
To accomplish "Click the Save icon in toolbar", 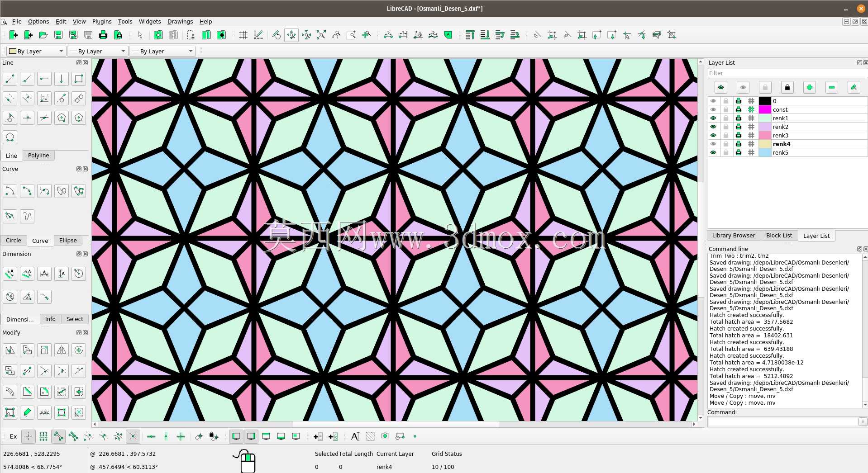I will coord(58,35).
